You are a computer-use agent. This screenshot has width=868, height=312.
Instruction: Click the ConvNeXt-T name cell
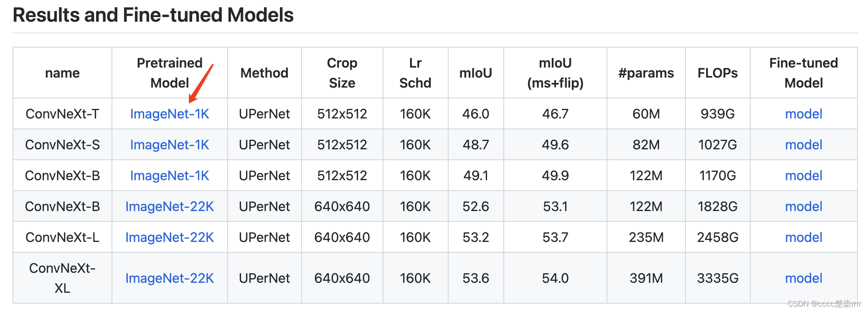[x=62, y=114]
